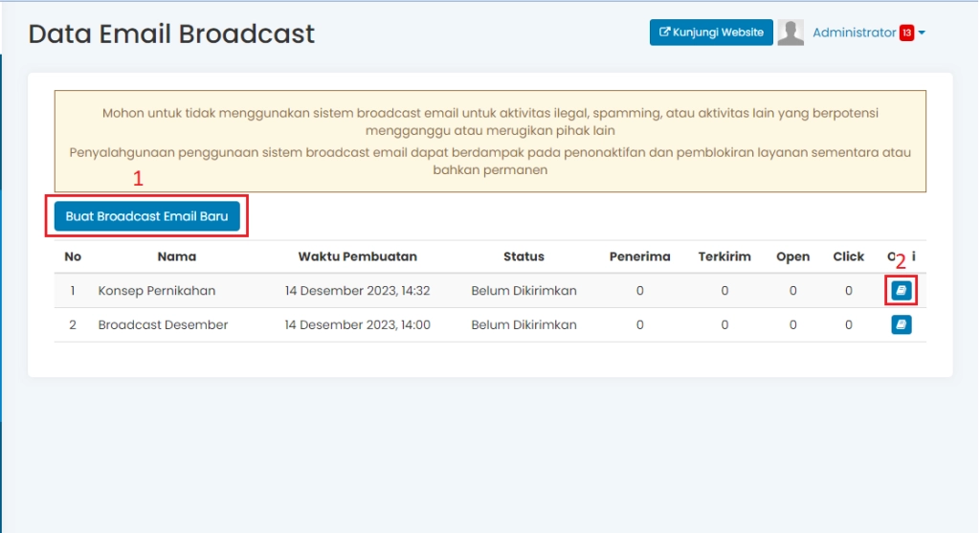Click the date 14 Desember 2023, 14:32
The width and height of the screenshot is (980, 533).
[358, 291]
